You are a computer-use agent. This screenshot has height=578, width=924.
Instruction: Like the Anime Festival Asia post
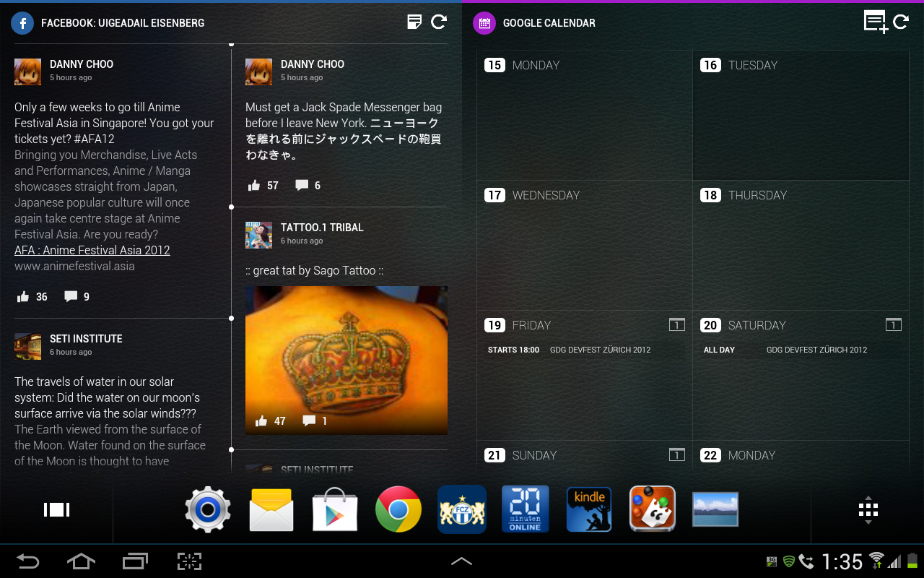(23, 297)
